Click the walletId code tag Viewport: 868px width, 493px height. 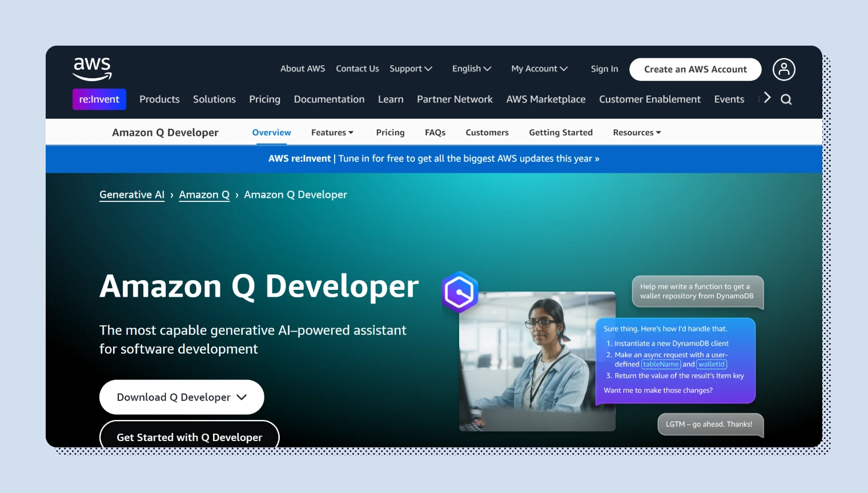click(x=712, y=364)
